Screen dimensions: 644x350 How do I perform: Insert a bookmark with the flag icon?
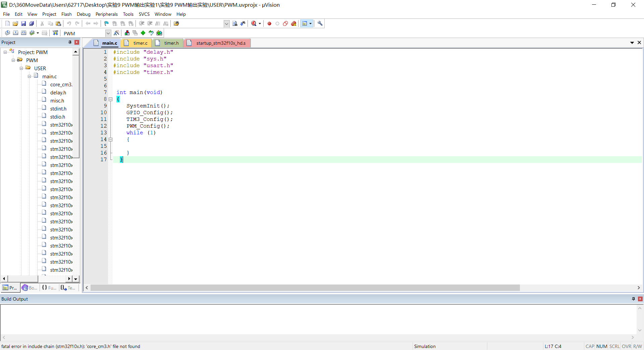[107, 24]
